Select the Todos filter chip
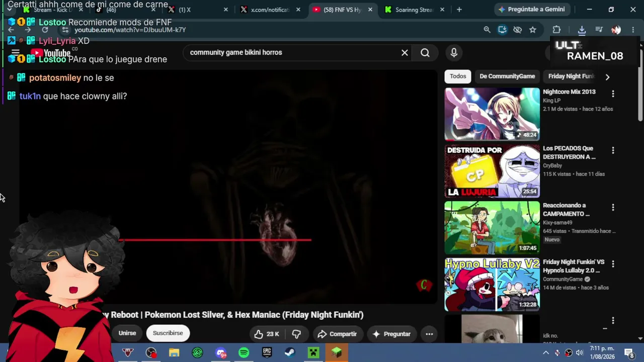This screenshot has height=362, width=644. coord(458,76)
